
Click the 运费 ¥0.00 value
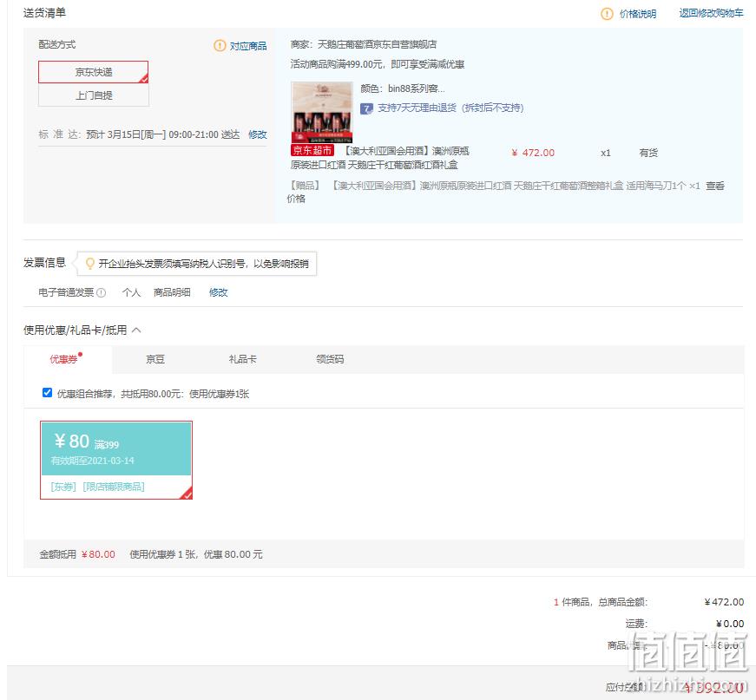click(730, 624)
